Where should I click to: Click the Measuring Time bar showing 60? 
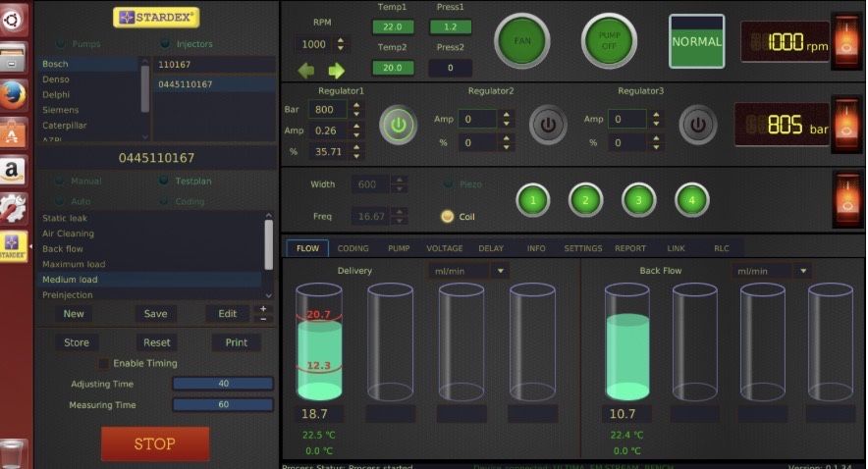(223, 404)
